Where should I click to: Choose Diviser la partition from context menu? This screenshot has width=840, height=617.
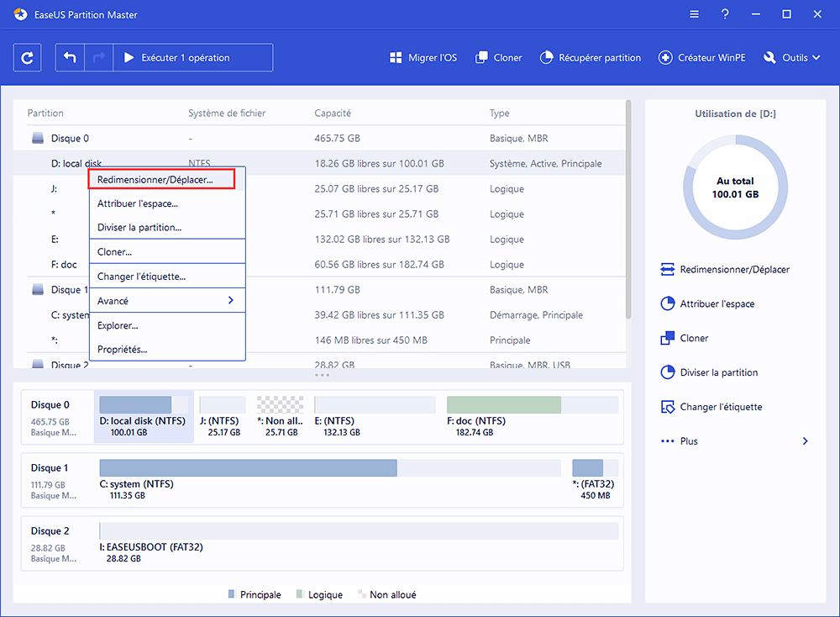pos(139,227)
